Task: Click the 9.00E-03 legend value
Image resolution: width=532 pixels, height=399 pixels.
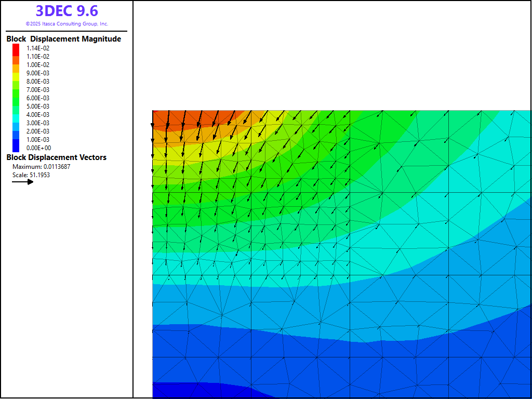Action: 38,73
